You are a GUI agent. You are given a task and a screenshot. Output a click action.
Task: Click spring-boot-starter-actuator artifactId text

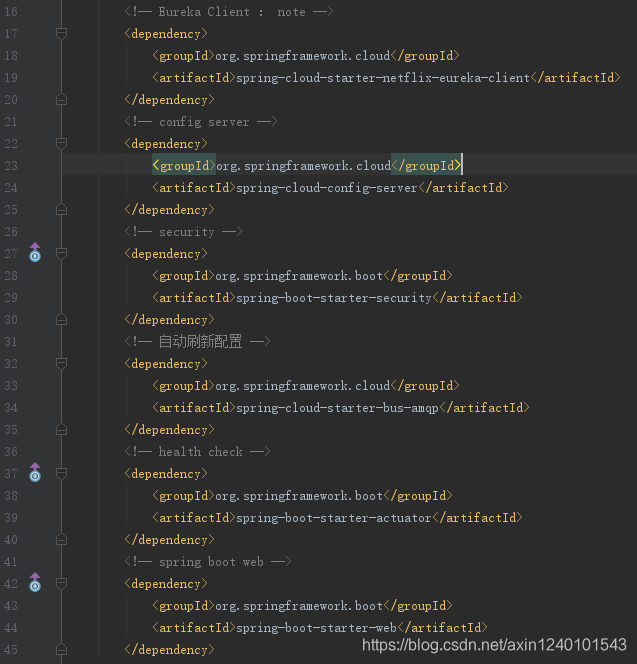[x=334, y=518]
